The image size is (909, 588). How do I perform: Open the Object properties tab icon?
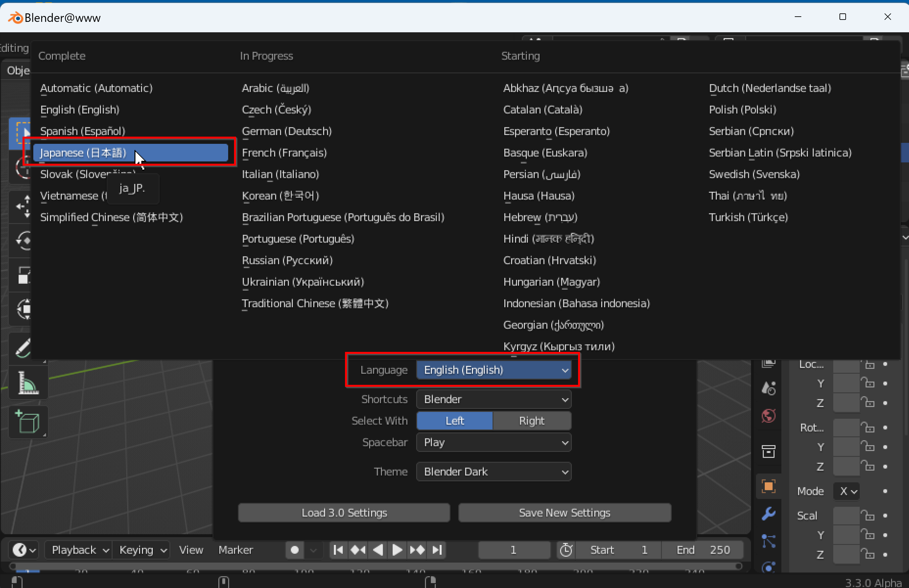768,487
